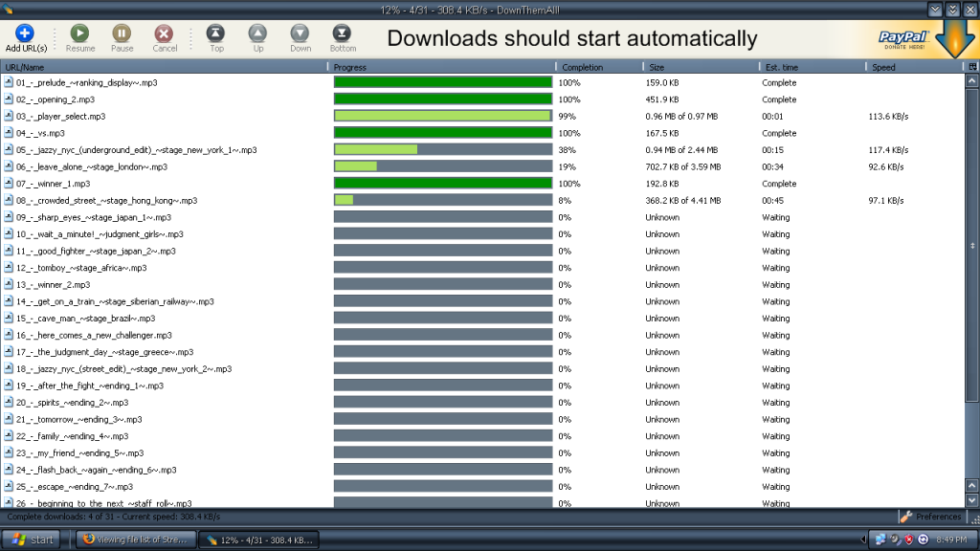The image size is (980, 551).
Task: Open the Windows Start menu
Action: (33, 540)
